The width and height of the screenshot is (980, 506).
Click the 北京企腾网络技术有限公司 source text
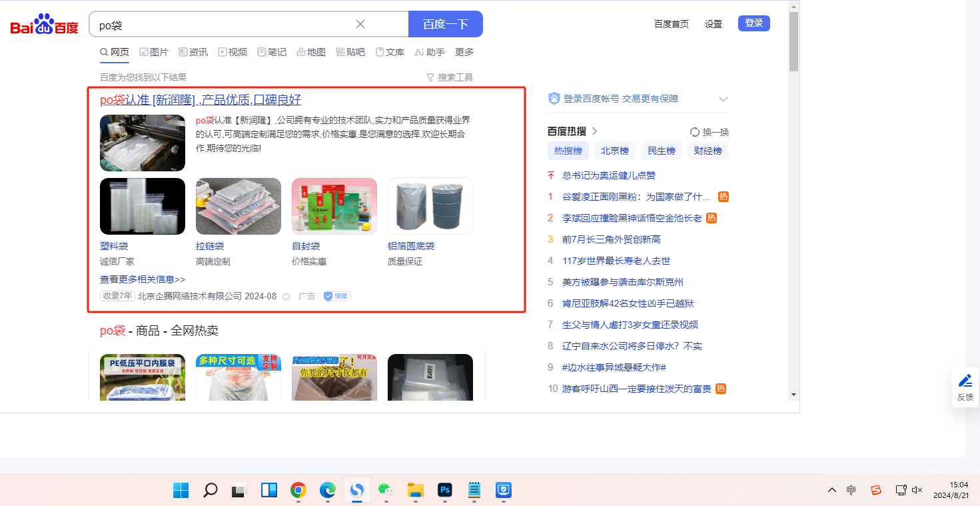click(189, 296)
